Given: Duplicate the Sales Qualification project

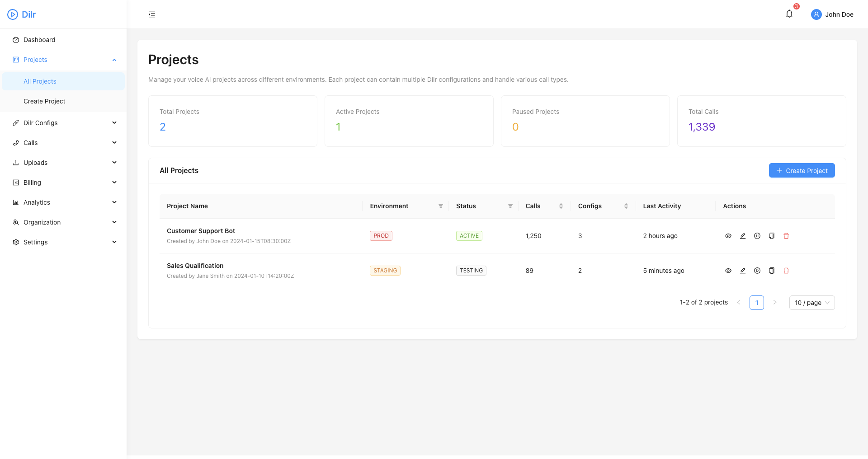Looking at the screenshot, I should click(772, 271).
